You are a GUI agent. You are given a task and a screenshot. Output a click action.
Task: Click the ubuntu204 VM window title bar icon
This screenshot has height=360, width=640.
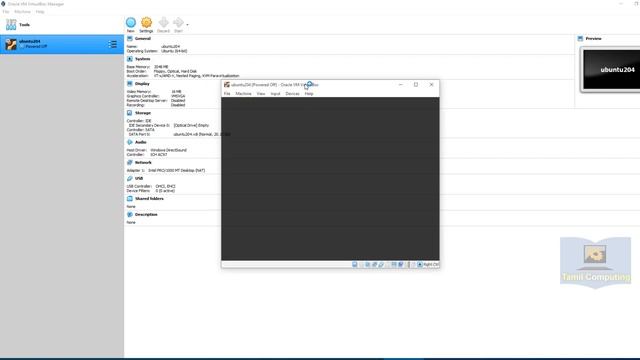227,84
